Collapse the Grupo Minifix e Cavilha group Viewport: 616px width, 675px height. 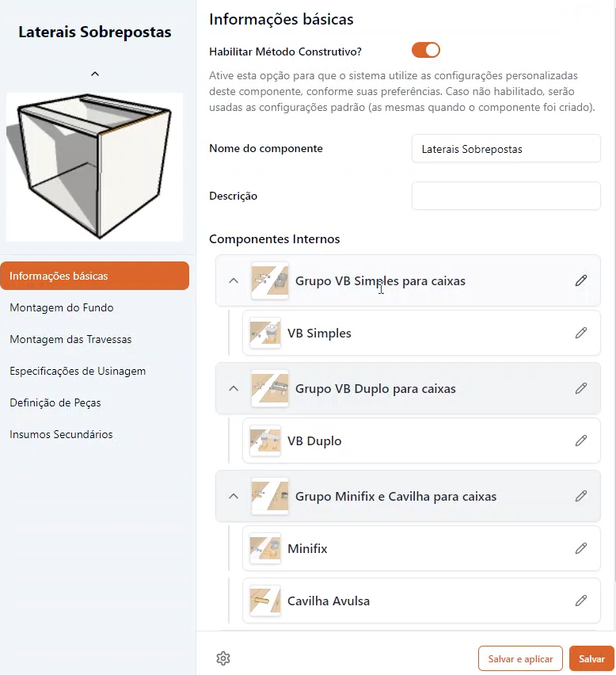pos(233,496)
